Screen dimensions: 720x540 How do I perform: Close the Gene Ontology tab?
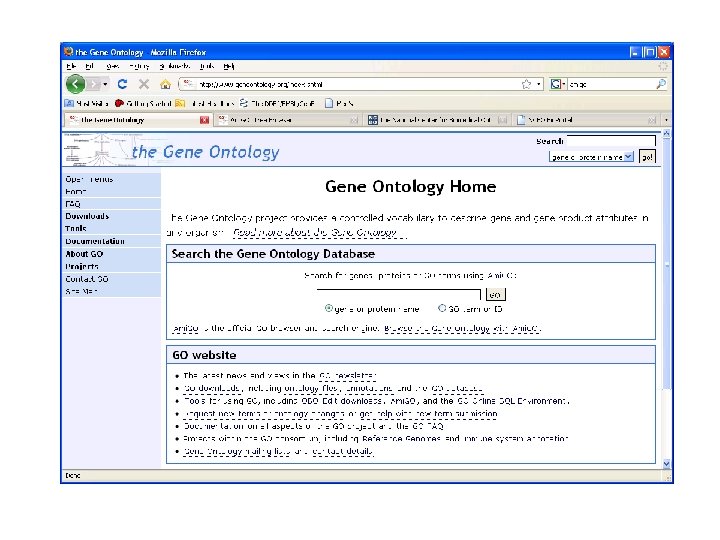click(204, 120)
